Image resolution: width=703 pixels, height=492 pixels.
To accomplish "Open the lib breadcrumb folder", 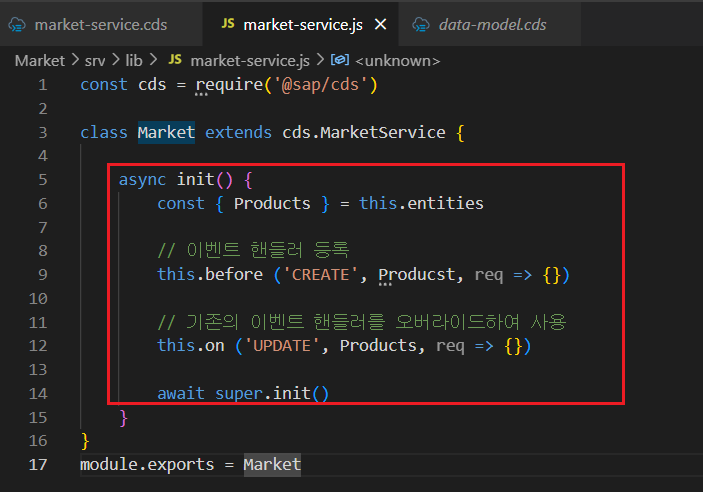I will tap(134, 61).
